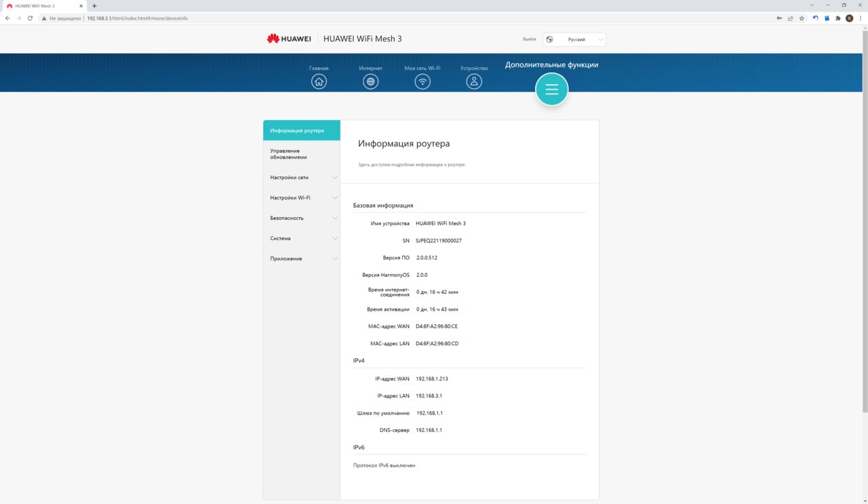Image resolution: width=868 pixels, height=504 pixels.
Task: Click WAN IP address 192.168.1.213
Action: [432, 379]
